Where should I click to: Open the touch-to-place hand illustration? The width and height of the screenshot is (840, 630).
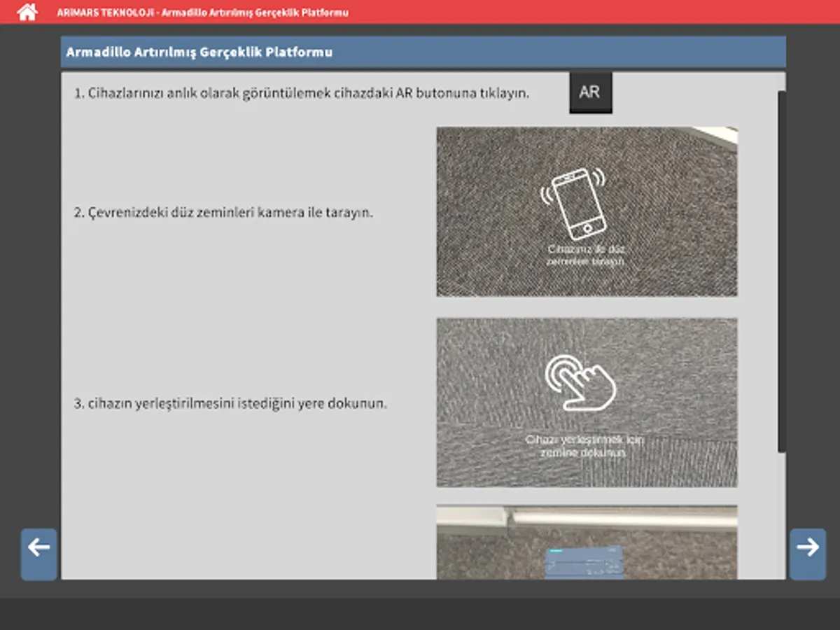(x=587, y=402)
